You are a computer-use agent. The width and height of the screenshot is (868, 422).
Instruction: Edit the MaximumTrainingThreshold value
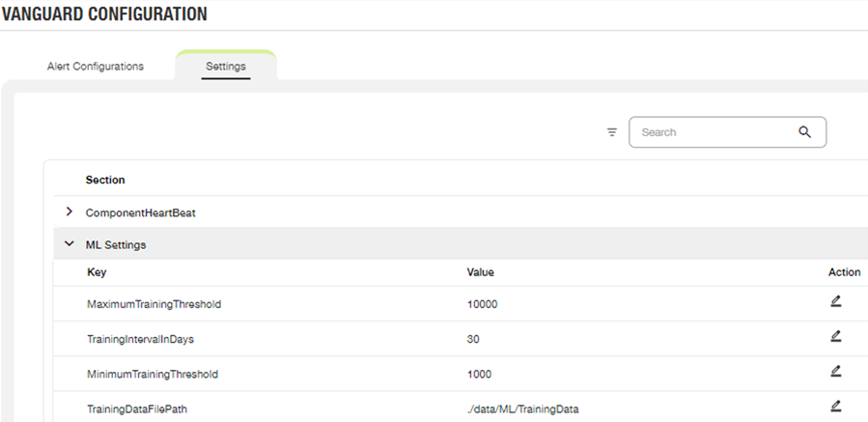pos(836,301)
